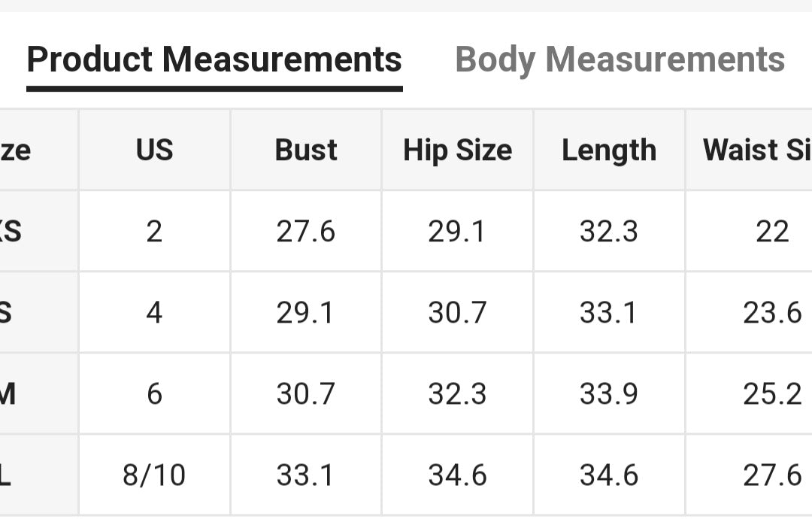Click the US column header

click(154, 150)
